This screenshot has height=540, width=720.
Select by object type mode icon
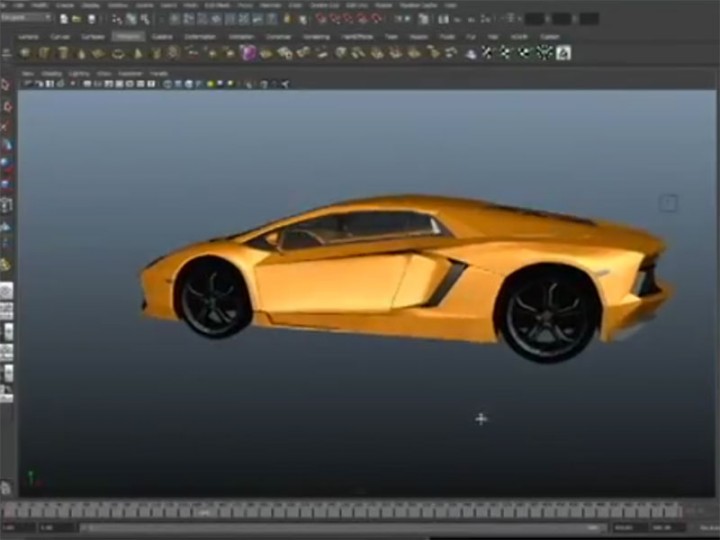point(131,19)
